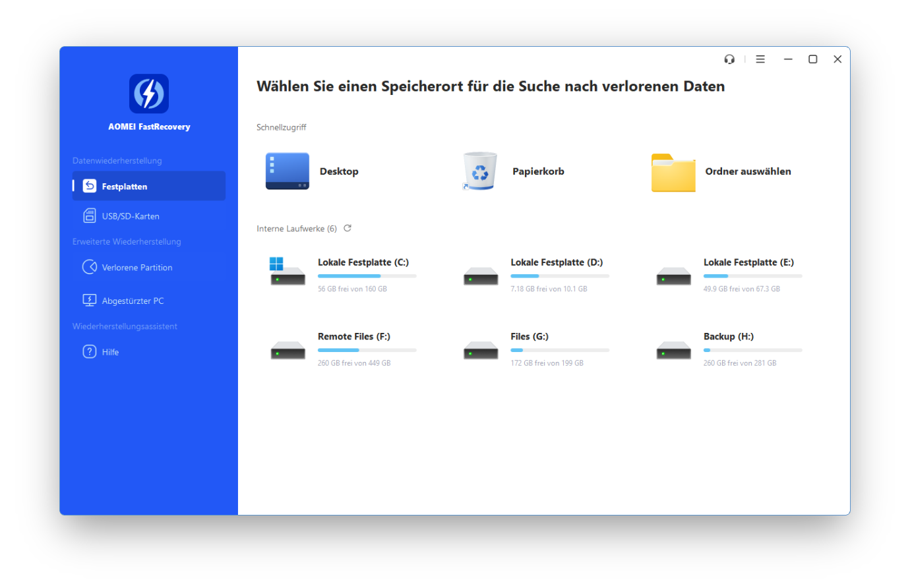
Task: Click the Papierkorb recycle bin icon
Action: click(479, 171)
